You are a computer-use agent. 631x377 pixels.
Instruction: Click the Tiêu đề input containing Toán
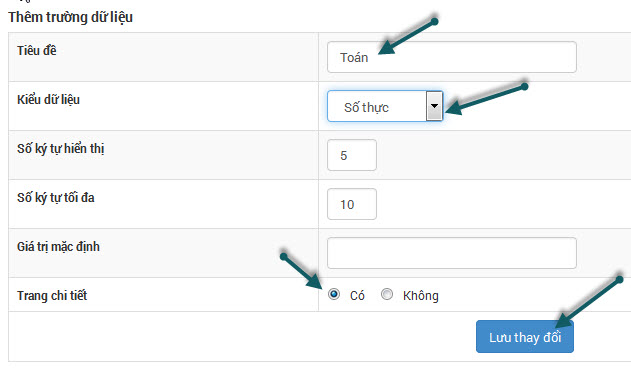click(452, 57)
